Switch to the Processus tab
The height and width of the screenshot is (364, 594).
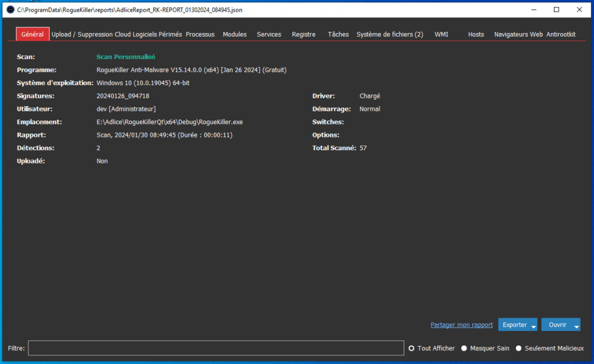click(x=200, y=34)
